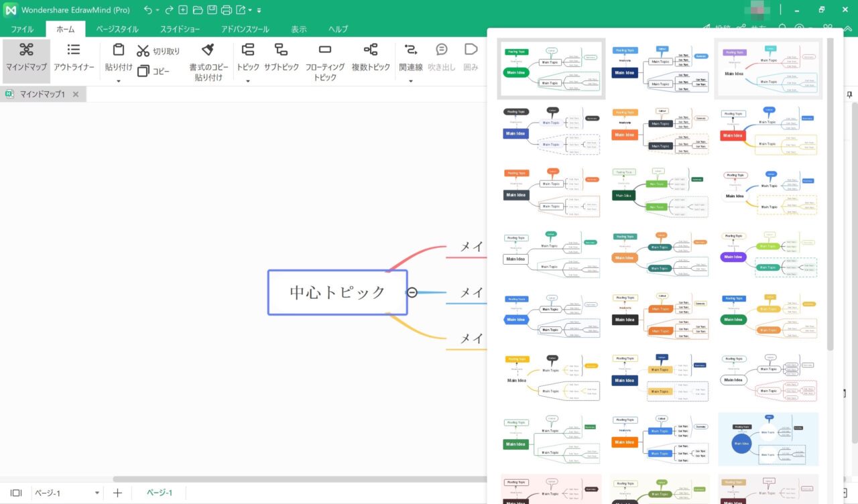Click the Export icon in title bar
Viewport: 858px width, 504px height.
click(x=241, y=10)
